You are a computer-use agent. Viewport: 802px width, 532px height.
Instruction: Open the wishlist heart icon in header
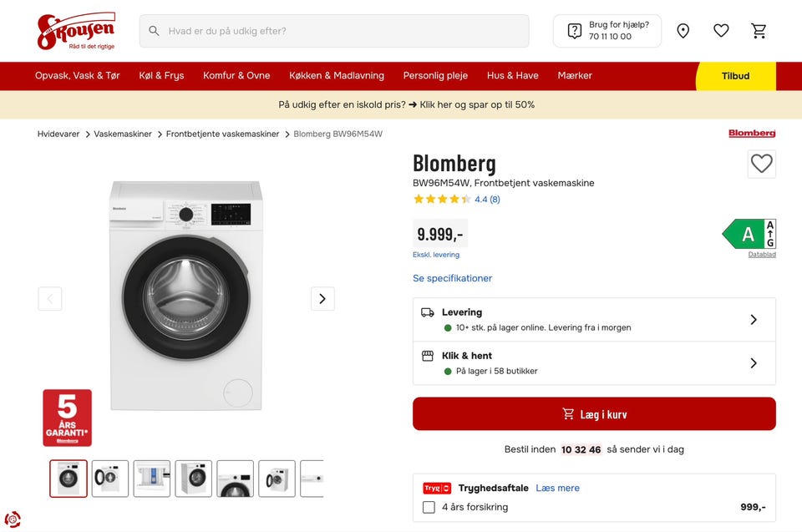tap(721, 31)
